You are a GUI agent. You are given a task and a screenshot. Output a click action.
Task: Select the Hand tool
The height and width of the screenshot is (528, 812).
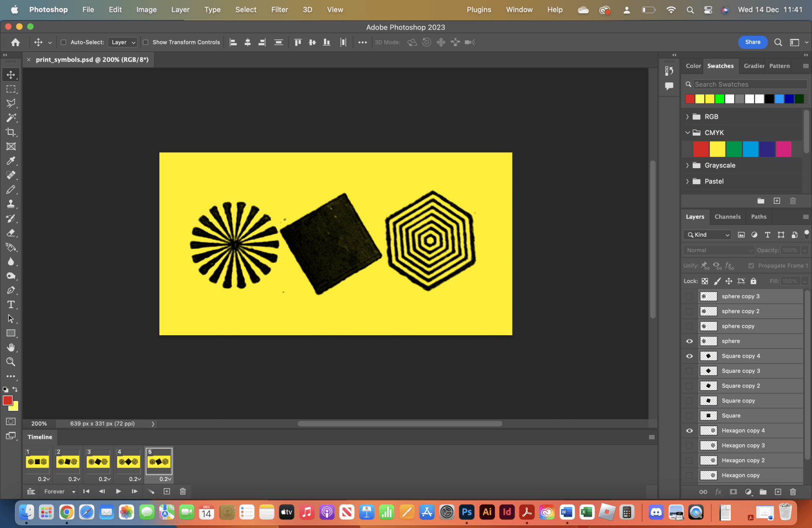click(x=11, y=347)
